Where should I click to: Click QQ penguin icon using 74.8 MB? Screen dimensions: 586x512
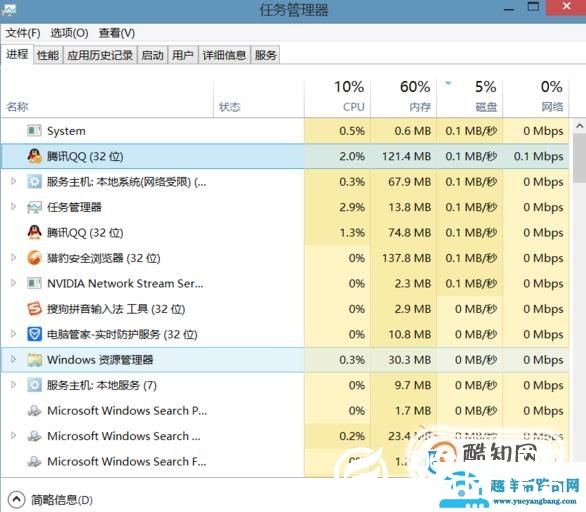(x=34, y=232)
